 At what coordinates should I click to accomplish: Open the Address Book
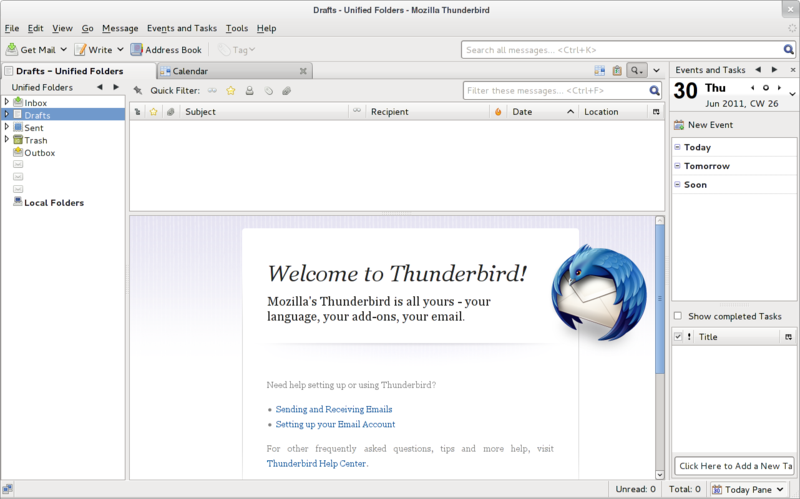click(167, 49)
